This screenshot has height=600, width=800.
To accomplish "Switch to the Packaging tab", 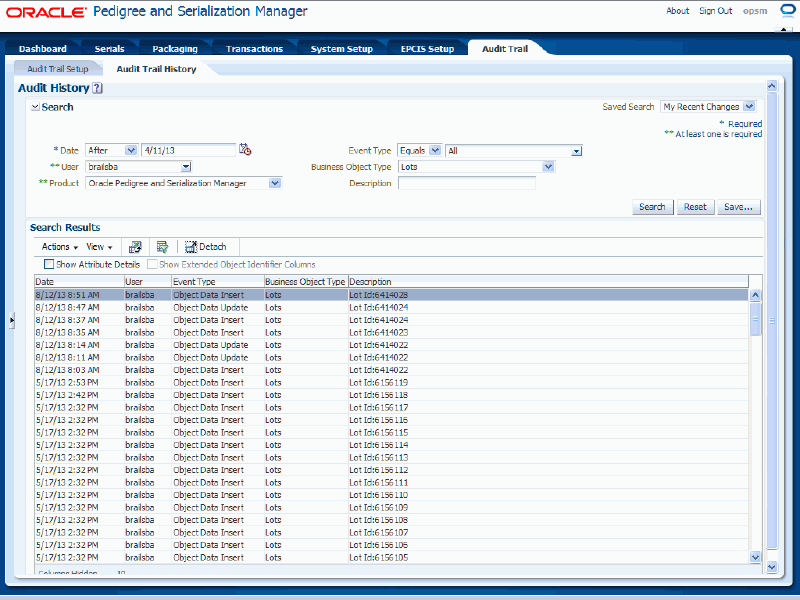I will click(175, 49).
